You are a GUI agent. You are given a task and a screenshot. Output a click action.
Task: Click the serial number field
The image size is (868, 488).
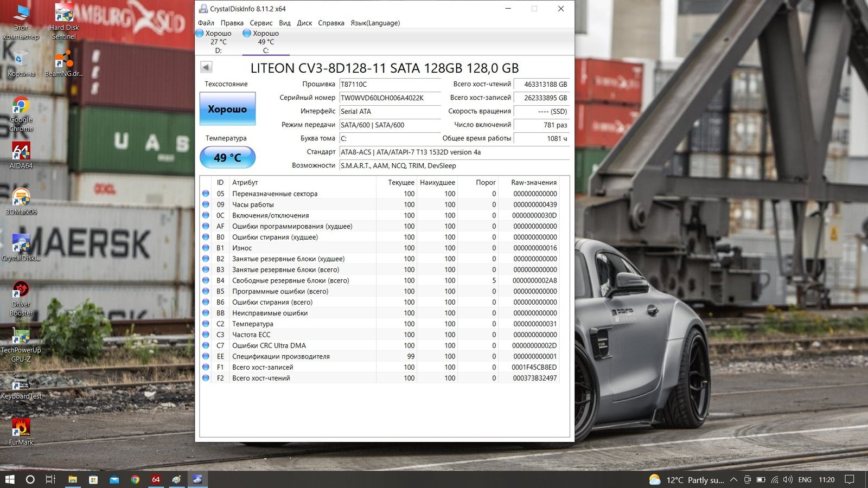click(390, 98)
